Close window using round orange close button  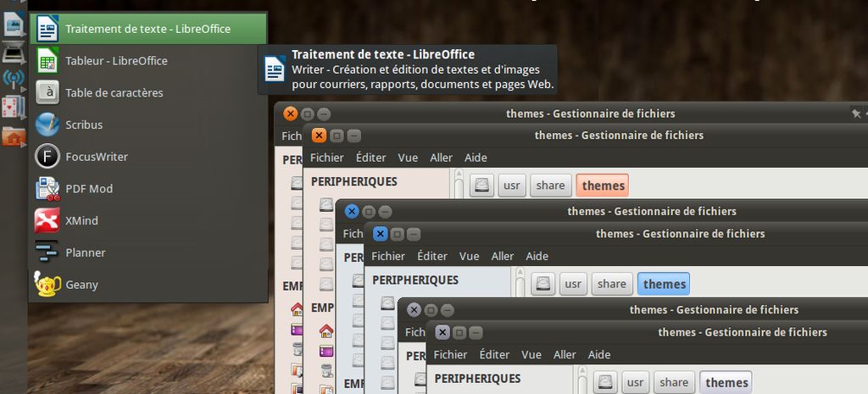tap(290, 114)
